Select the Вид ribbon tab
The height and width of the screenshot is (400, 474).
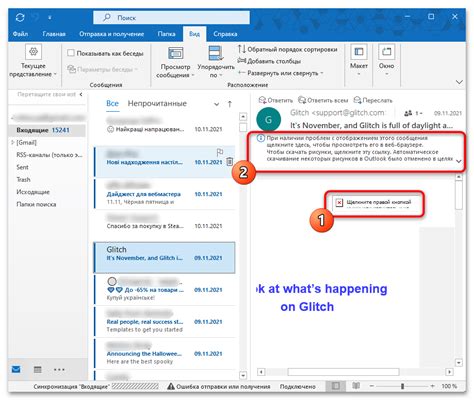point(194,34)
